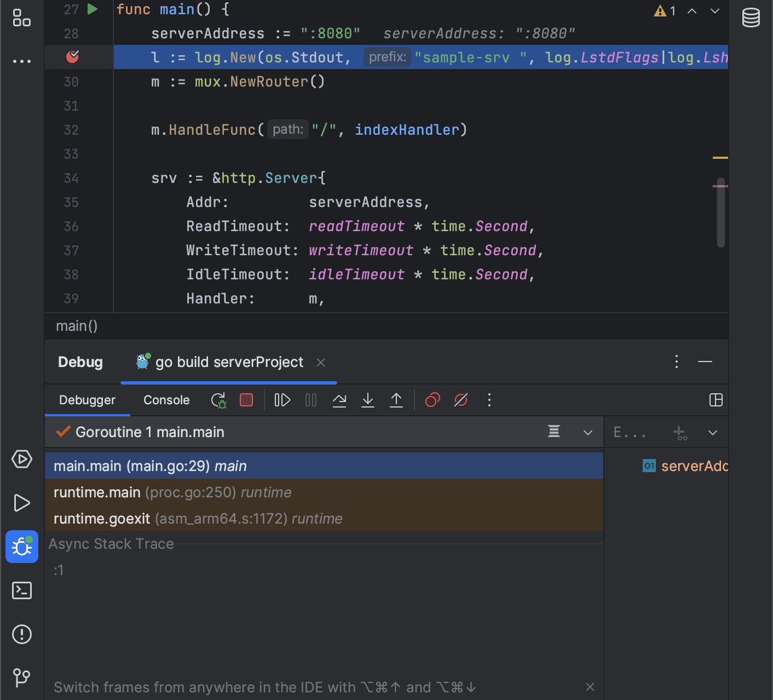Select the Debugger tab
The width and height of the screenshot is (773, 700).
[x=87, y=400]
